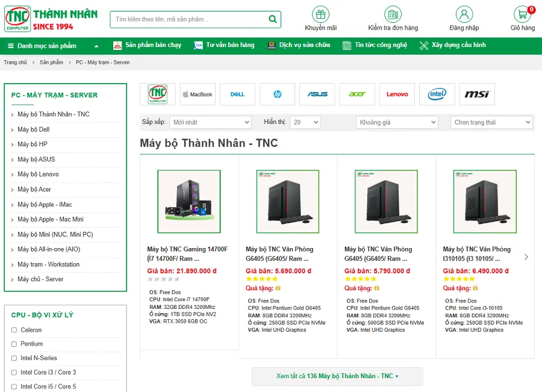Open the Chọn trạng thái dropdown
542x392 pixels.
(491, 122)
